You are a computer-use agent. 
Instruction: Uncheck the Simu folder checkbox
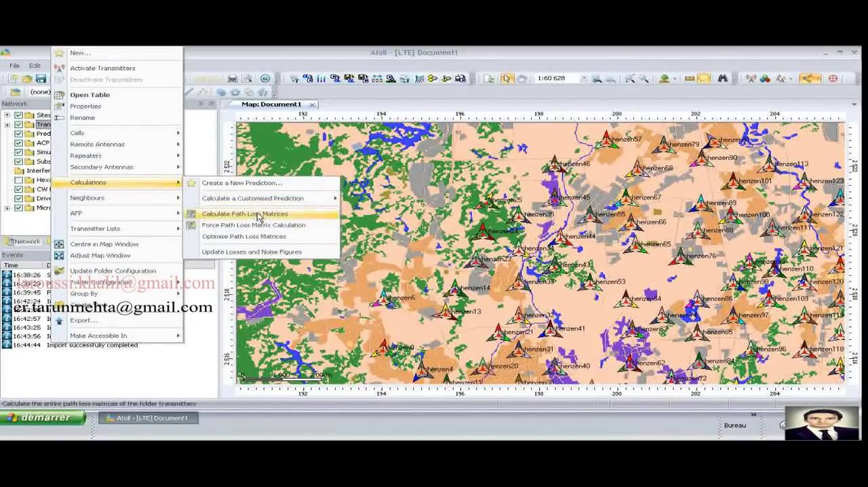click(18, 153)
